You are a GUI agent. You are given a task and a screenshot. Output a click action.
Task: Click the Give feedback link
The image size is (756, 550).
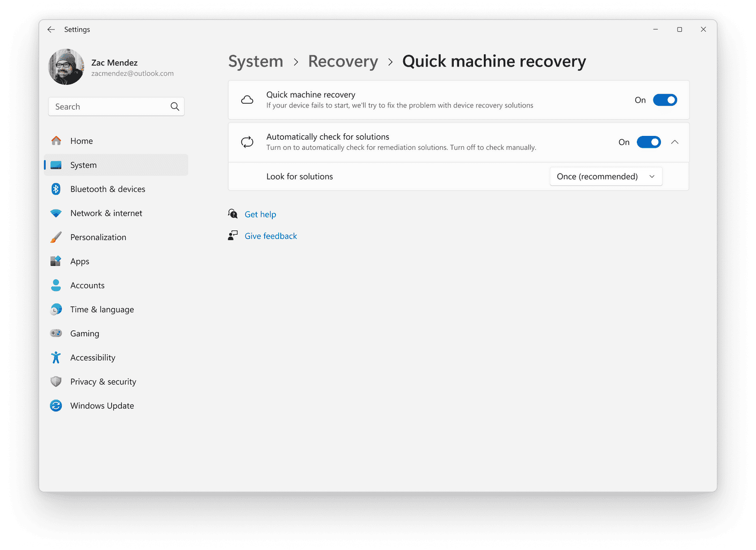click(x=271, y=236)
